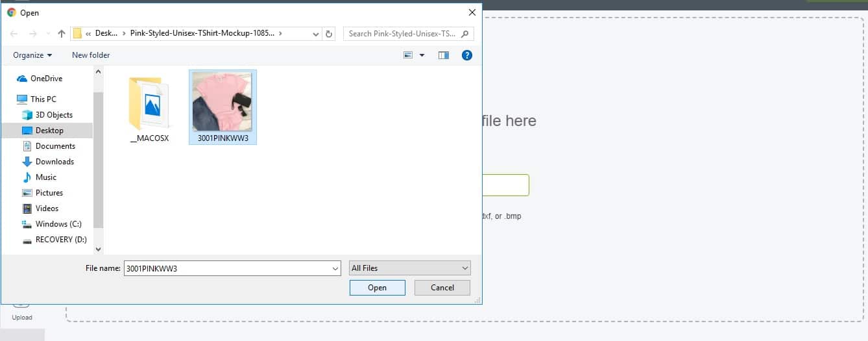Viewport: 868px width, 341px height.
Task: Click the Help question mark icon
Action: click(466, 55)
